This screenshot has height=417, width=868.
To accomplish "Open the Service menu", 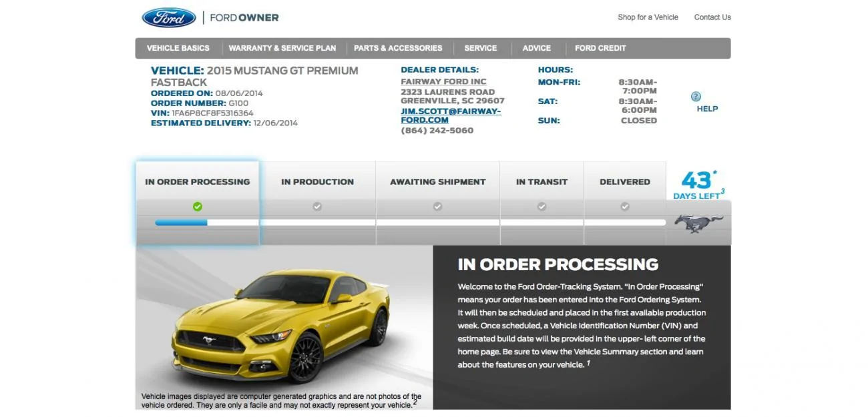I will [481, 48].
